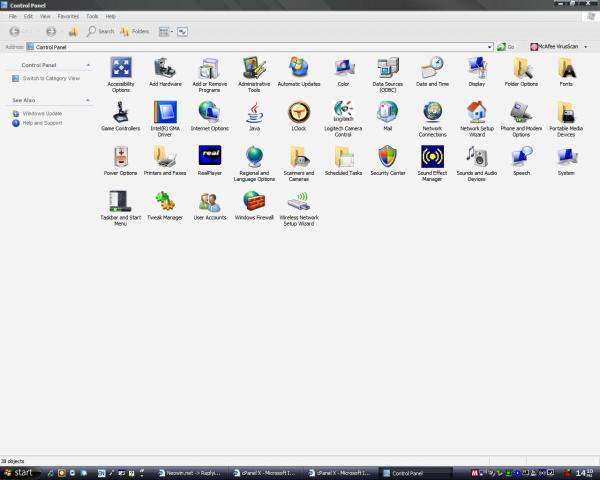The image size is (600, 480).
Task: Open Accessibility Options
Action: 121,75
